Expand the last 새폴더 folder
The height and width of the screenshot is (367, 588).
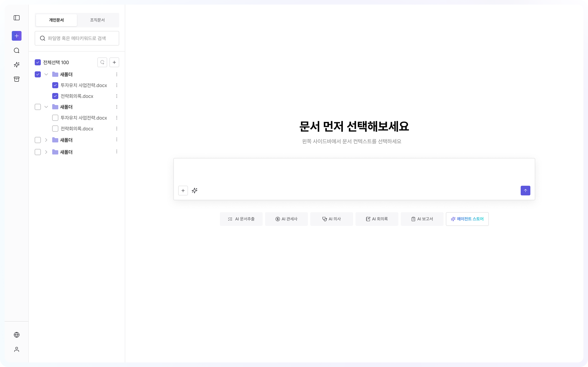coord(46,152)
